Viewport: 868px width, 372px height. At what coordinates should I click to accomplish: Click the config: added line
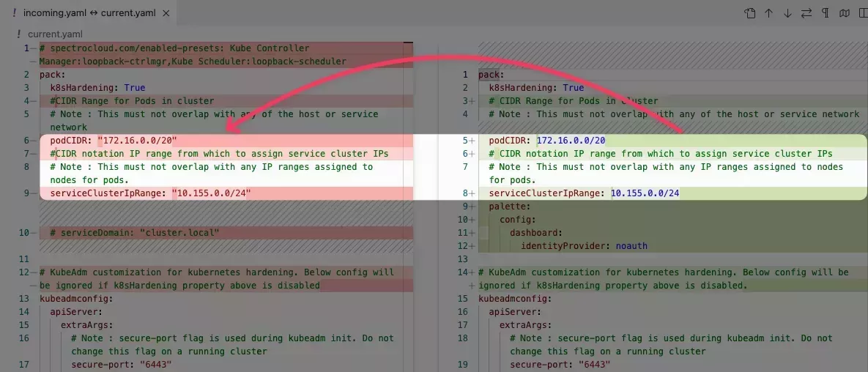pos(518,220)
